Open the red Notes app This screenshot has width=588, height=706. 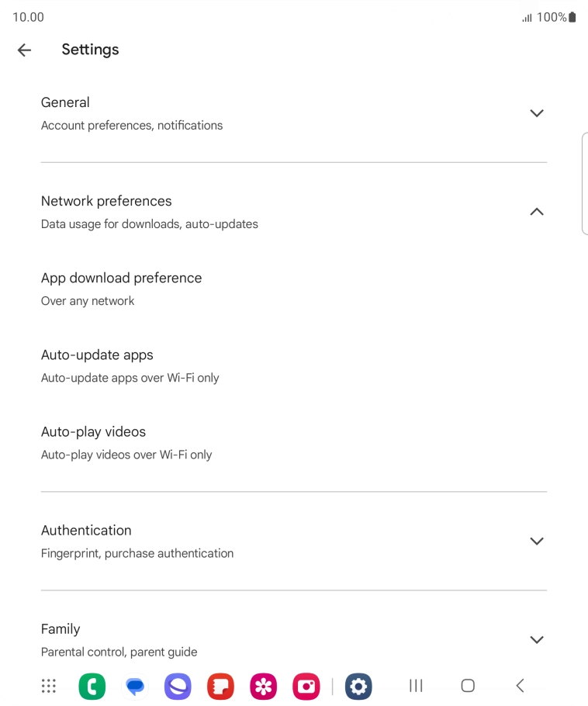pos(220,686)
